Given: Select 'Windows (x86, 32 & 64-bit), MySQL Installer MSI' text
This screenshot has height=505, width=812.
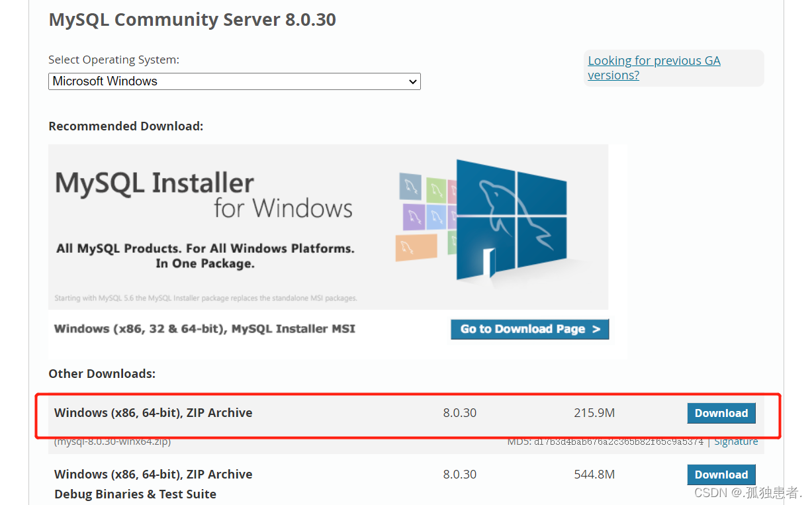Looking at the screenshot, I should [204, 329].
